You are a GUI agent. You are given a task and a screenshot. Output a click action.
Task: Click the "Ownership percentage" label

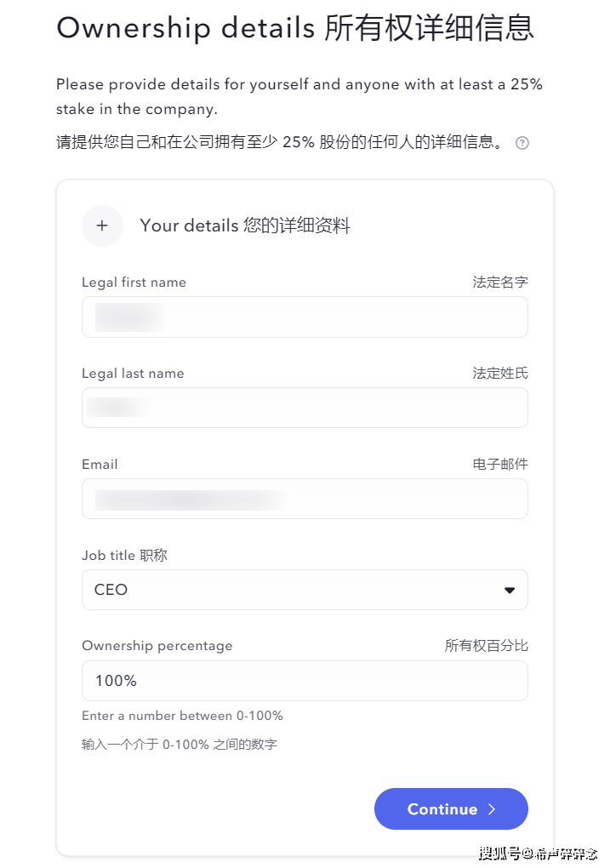[157, 646]
